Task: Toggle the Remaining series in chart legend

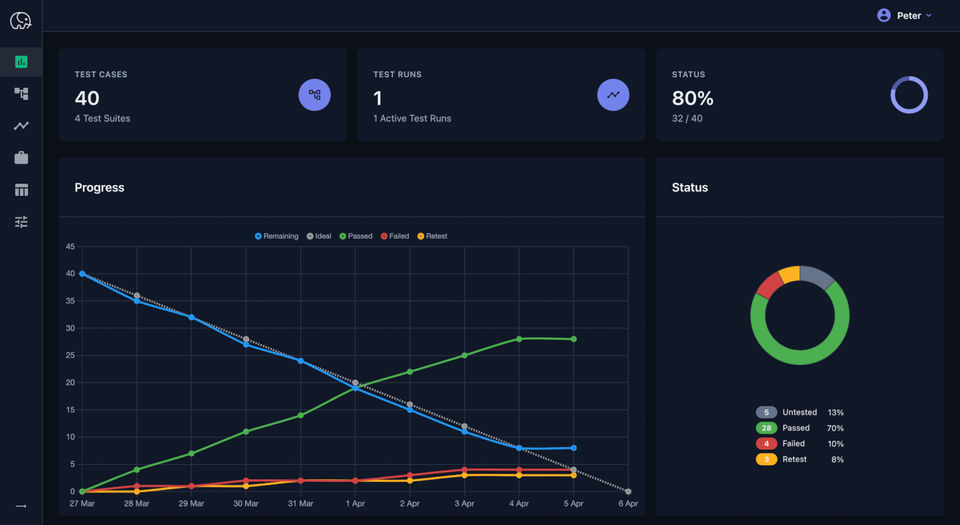Action: click(276, 236)
